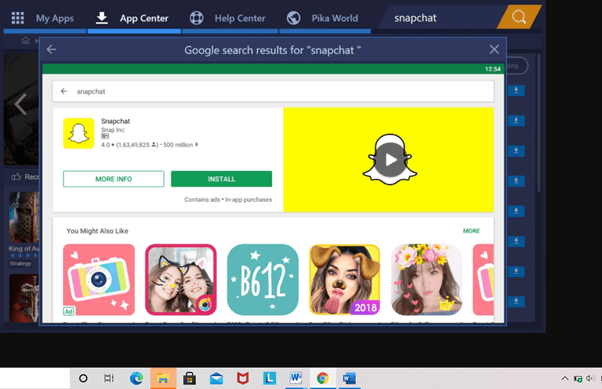
Task: Open Task View on the taskbar
Action: coord(109,378)
